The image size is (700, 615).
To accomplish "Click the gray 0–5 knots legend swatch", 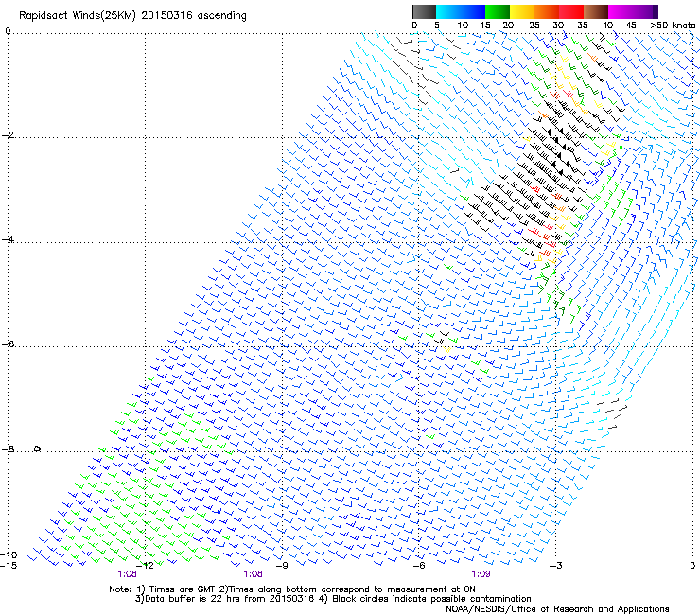I will click(x=424, y=11).
